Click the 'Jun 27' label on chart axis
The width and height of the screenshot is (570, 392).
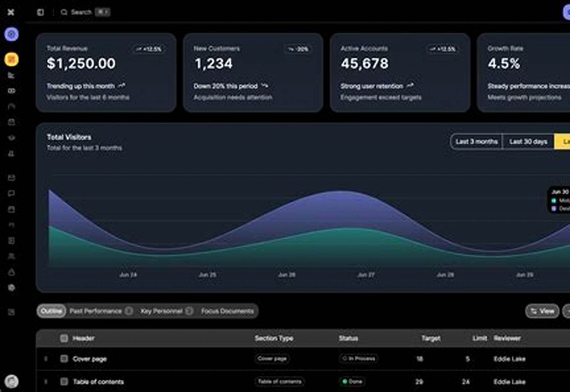point(366,275)
